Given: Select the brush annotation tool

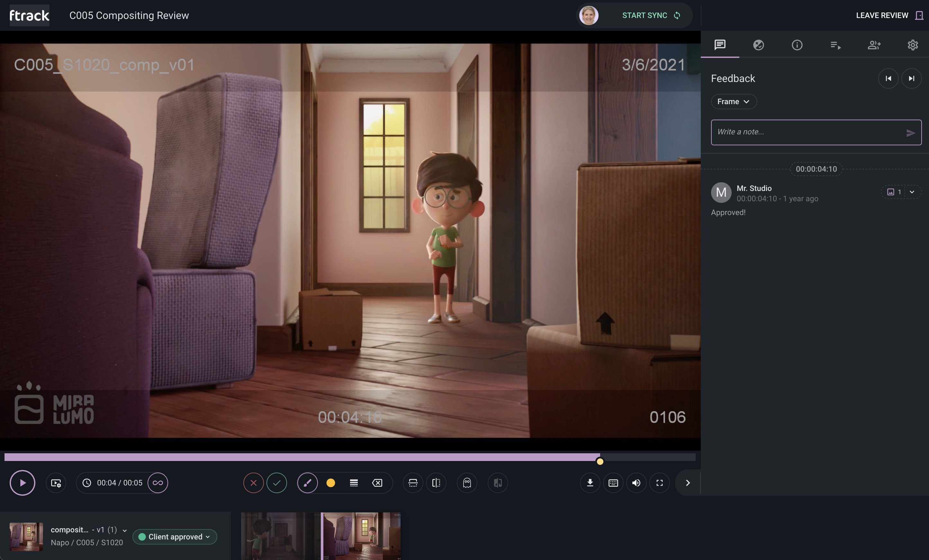Looking at the screenshot, I should (307, 483).
